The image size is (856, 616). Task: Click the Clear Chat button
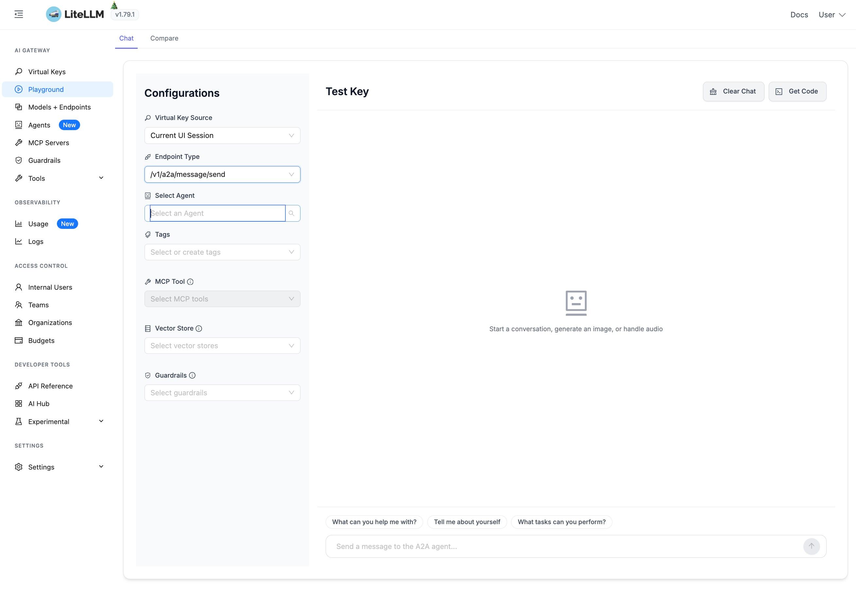point(733,91)
